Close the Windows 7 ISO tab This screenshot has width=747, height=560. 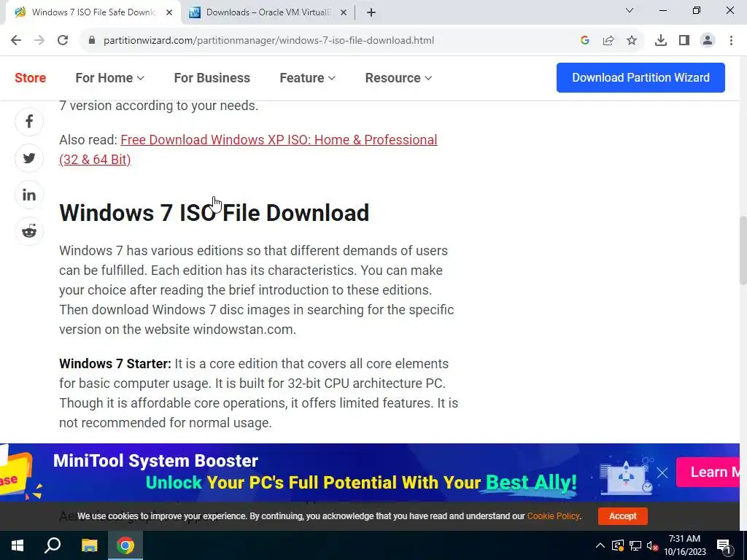tap(169, 12)
